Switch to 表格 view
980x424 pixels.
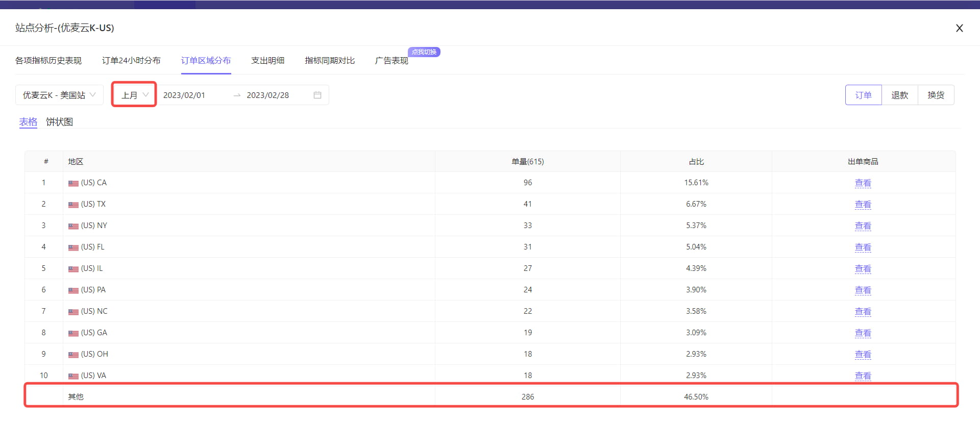[x=28, y=122]
